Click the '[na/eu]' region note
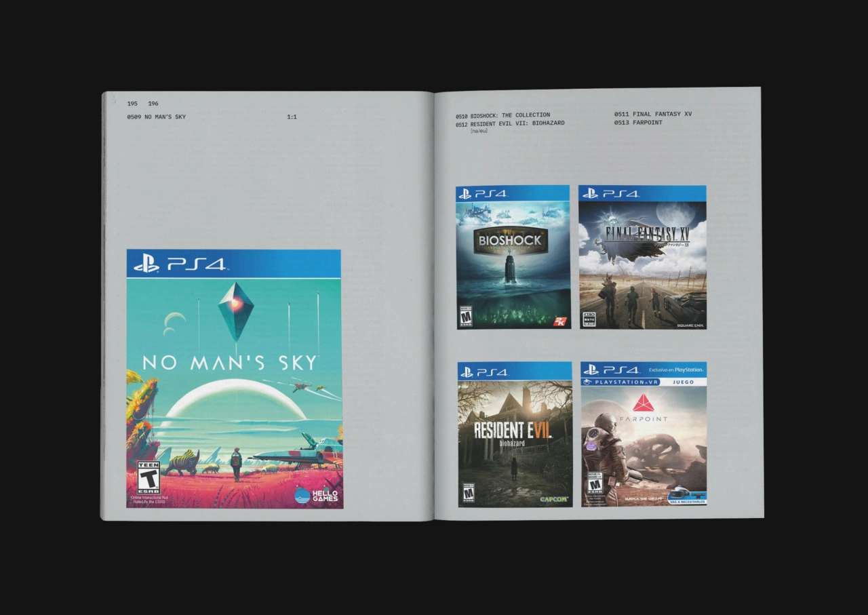The height and width of the screenshot is (615, 868). click(479, 131)
